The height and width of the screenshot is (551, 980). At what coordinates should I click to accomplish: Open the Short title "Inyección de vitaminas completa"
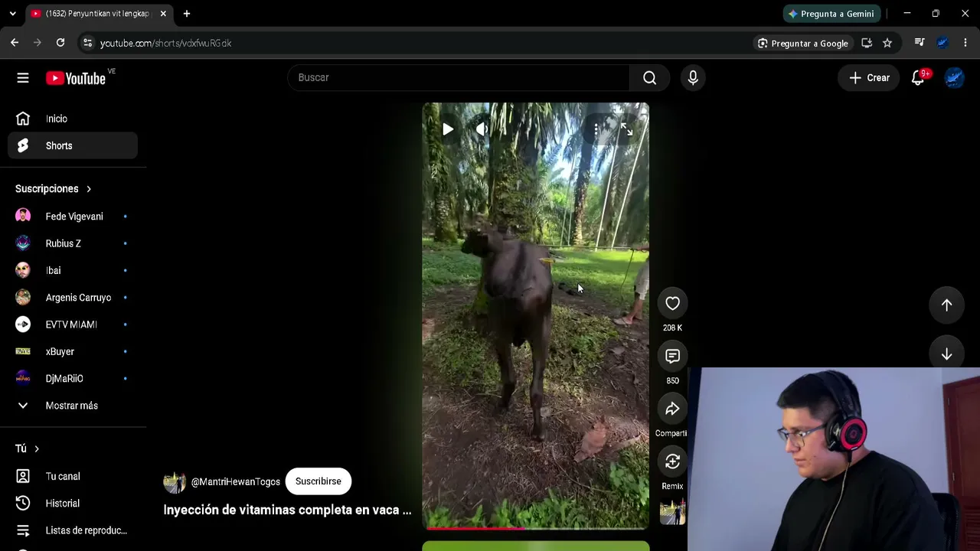(287, 510)
